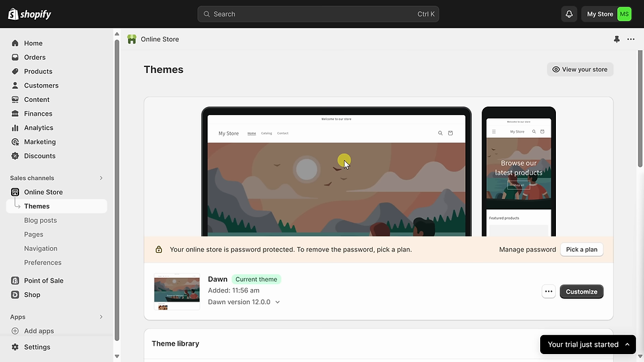Expand the Apps section chevron

(101, 317)
